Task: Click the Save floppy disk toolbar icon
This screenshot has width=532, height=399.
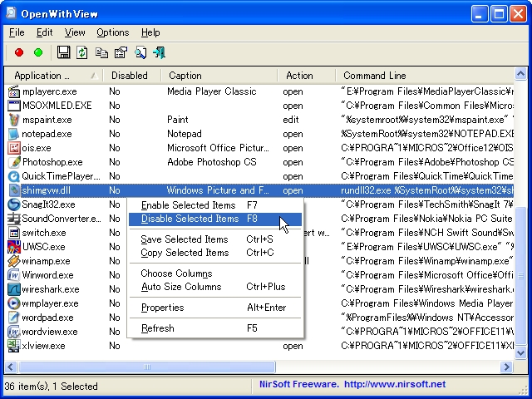Action: 63,52
